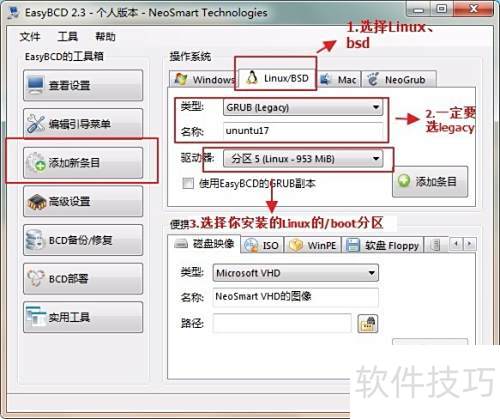The width and height of the screenshot is (500, 419).
Task: Open the 工具 menu
Action: (x=68, y=36)
